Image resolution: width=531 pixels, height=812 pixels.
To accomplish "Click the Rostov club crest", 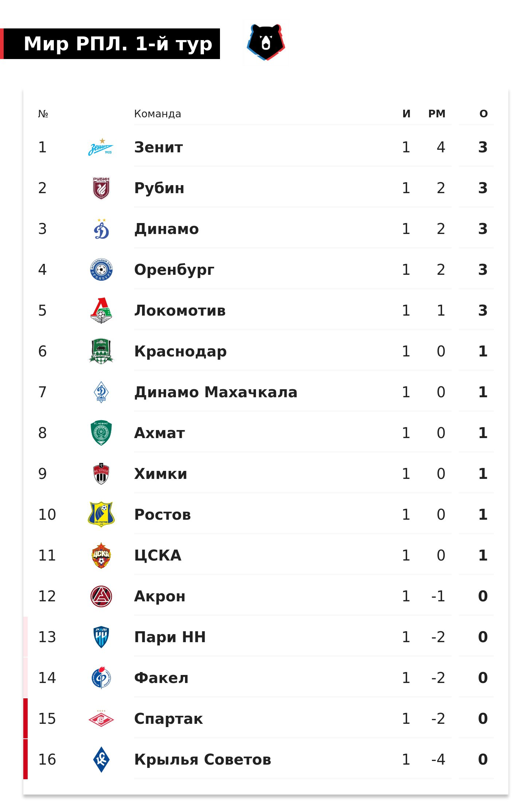I will [x=101, y=514].
